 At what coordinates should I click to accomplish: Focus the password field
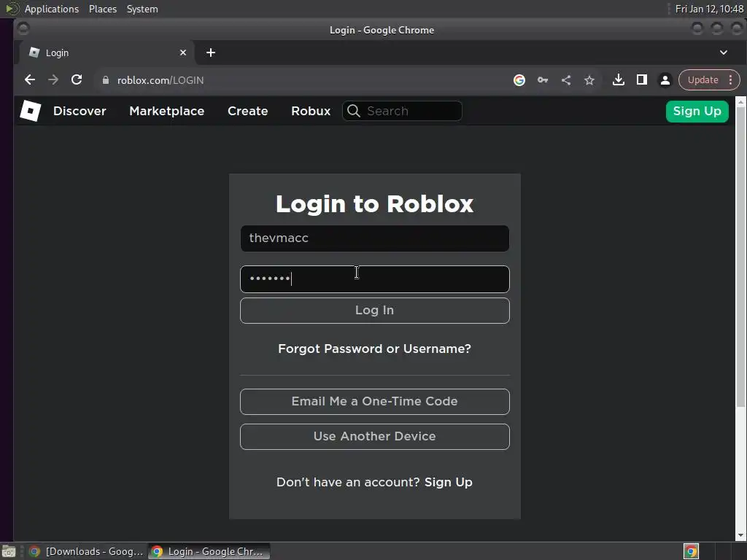click(374, 279)
